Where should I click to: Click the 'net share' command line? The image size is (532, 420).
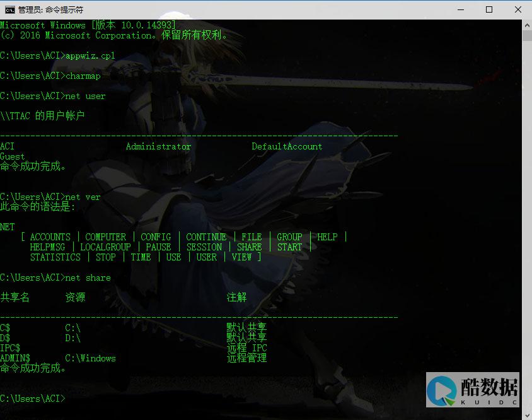click(55, 277)
